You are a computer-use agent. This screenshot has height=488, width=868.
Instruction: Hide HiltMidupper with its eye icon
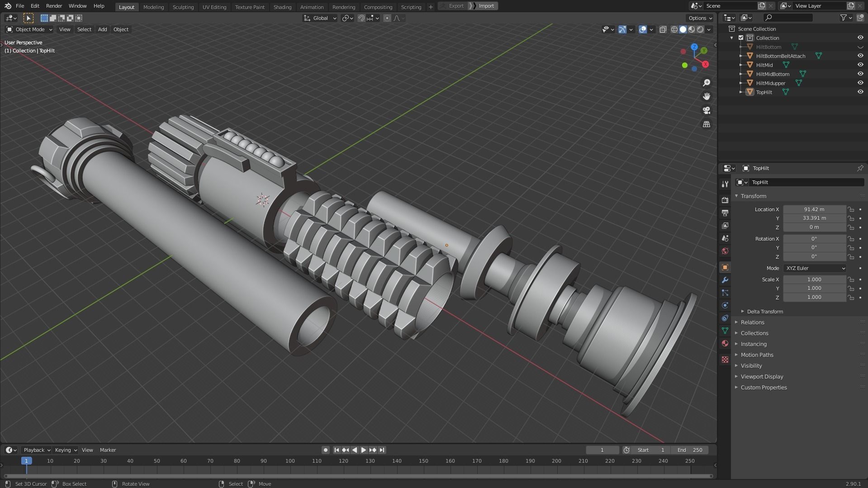click(x=860, y=83)
